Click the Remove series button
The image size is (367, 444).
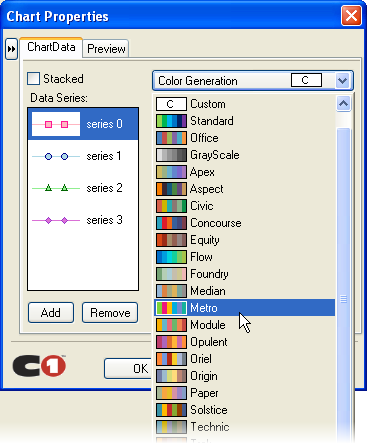click(x=110, y=313)
